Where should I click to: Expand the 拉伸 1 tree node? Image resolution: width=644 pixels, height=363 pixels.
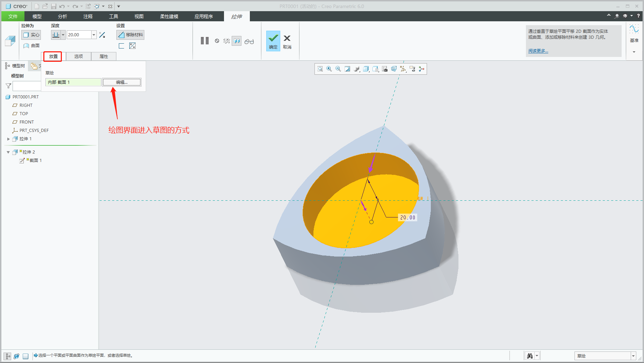coord(8,139)
